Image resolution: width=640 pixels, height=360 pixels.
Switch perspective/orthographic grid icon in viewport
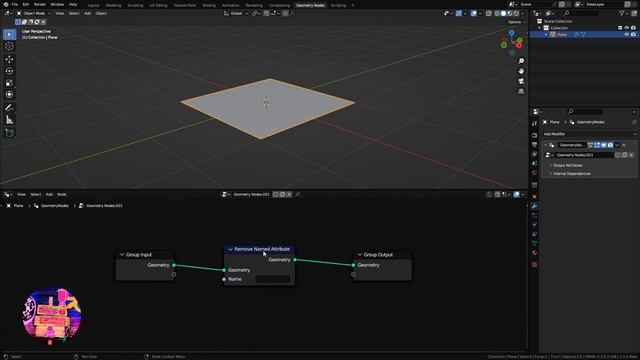(521, 91)
